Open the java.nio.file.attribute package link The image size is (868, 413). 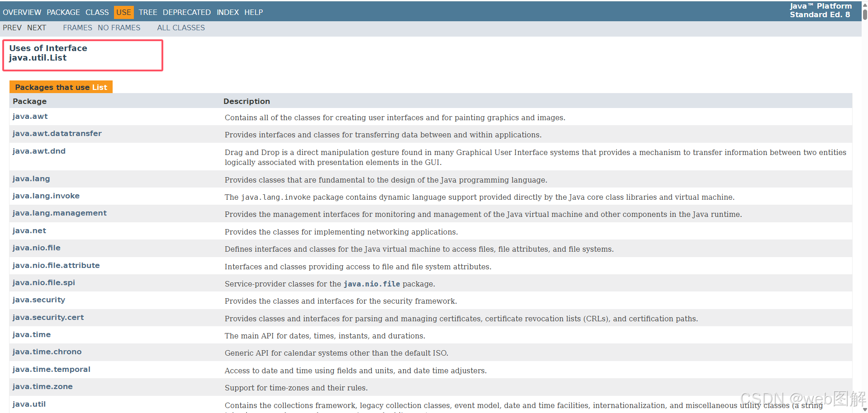(x=56, y=265)
